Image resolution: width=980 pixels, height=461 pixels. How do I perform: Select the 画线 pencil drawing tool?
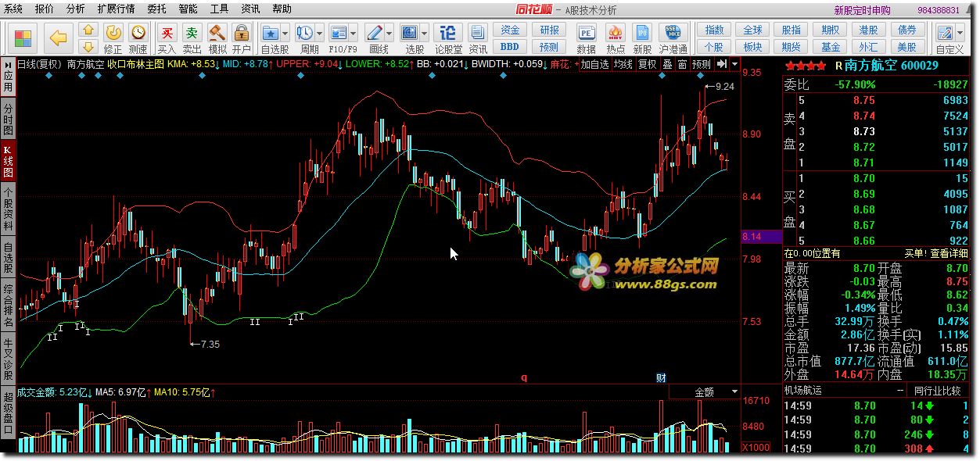click(x=374, y=32)
